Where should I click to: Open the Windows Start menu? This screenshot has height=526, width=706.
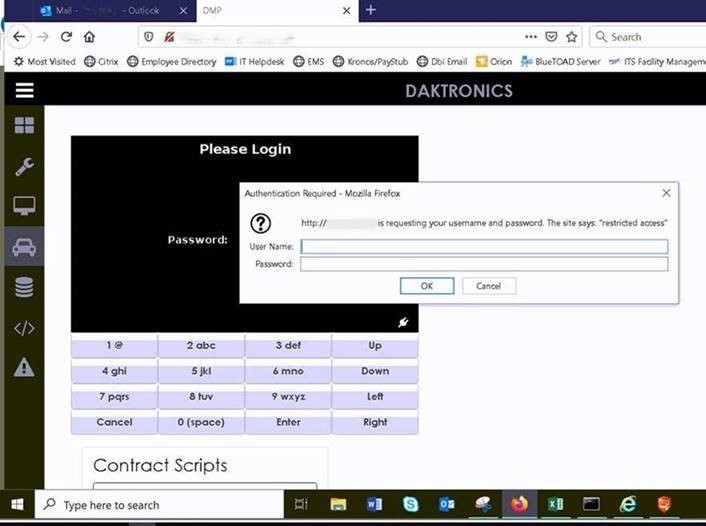click(17, 504)
